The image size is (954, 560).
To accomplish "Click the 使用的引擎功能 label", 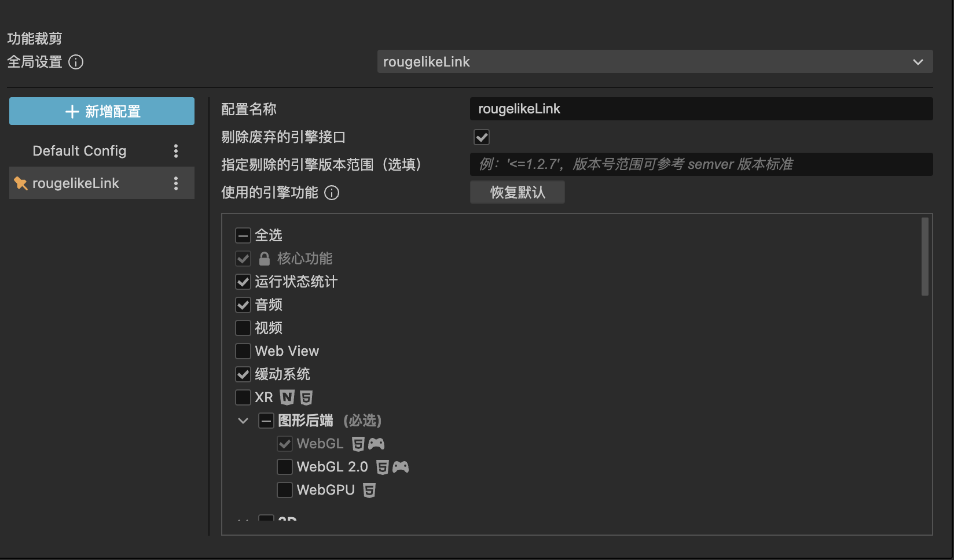I will point(270,193).
